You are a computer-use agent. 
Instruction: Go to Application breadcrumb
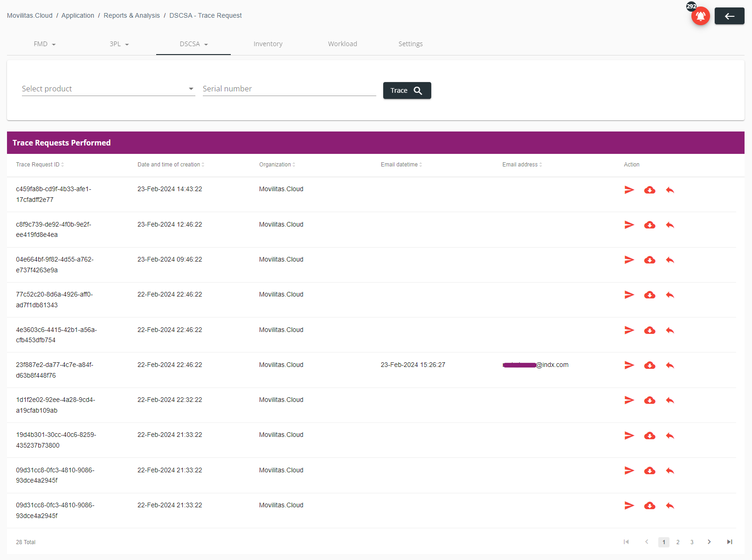[78, 15]
